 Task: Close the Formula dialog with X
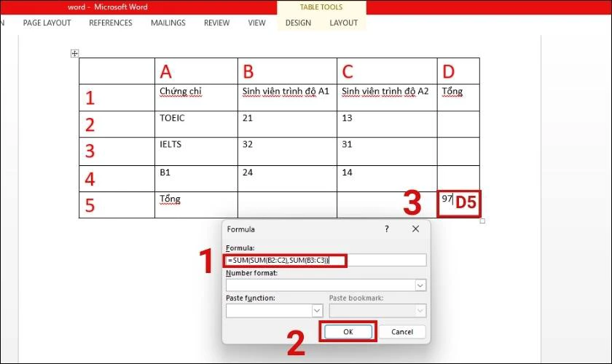pyautogui.click(x=416, y=229)
